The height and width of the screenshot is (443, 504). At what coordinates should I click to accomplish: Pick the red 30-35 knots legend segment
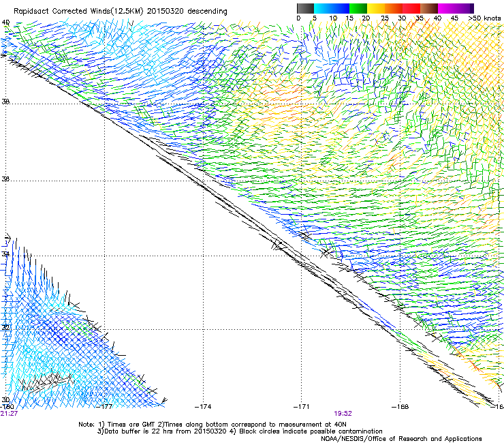point(411,8)
